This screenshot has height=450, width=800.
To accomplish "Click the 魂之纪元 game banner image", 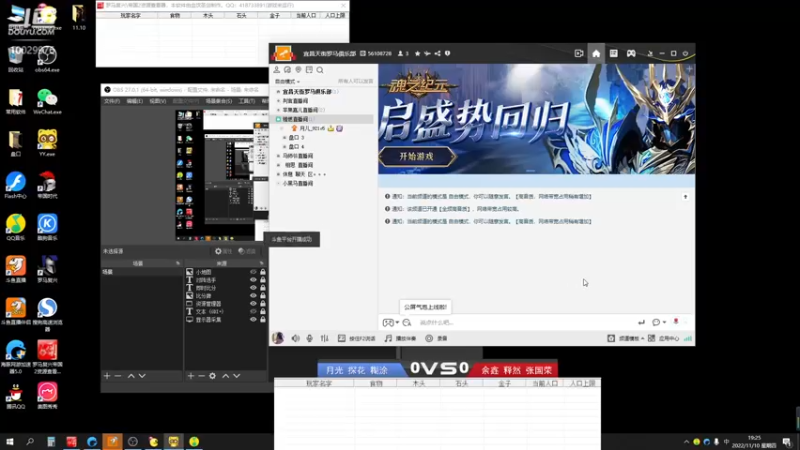I will pyautogui.click(x=536, y=119).
